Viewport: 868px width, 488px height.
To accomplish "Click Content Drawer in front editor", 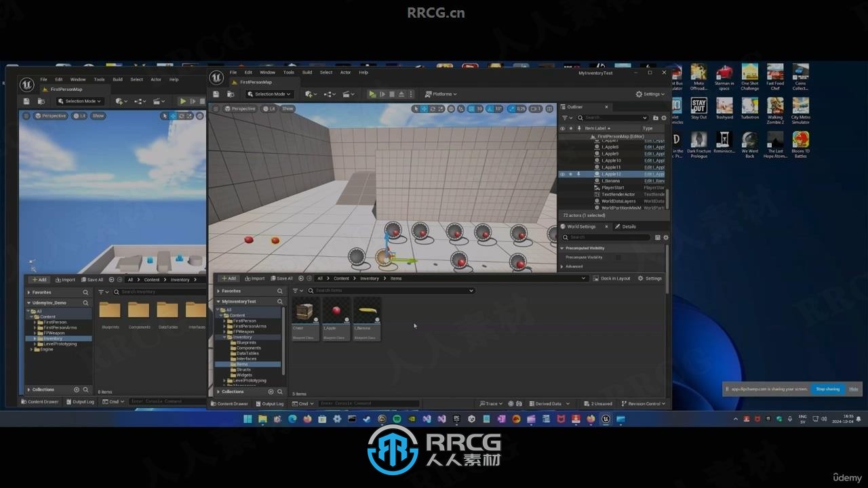I will (229, 404).
